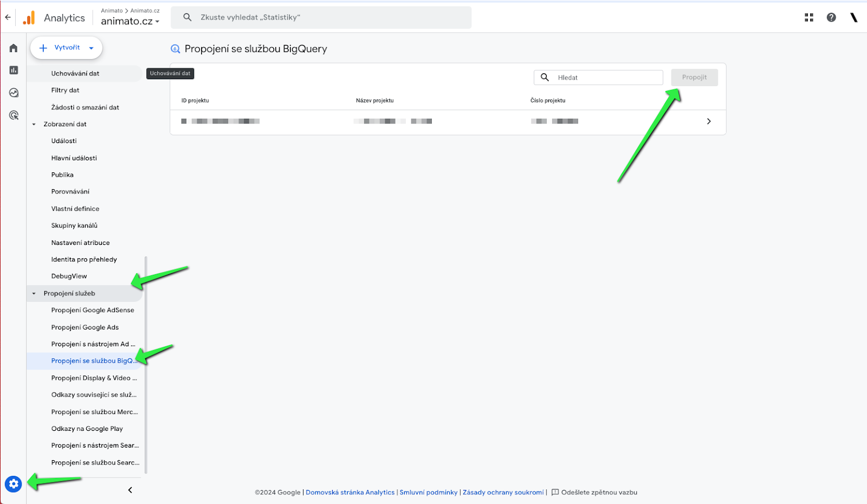Open project row details chevron
The width and height of the screenshot is (867, 504).
709,121
